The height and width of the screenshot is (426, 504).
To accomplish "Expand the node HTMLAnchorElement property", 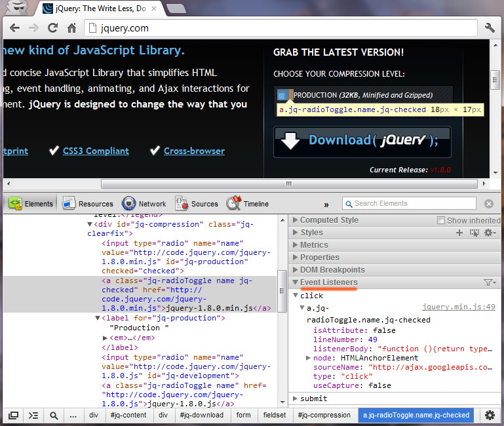I will 308,358.
